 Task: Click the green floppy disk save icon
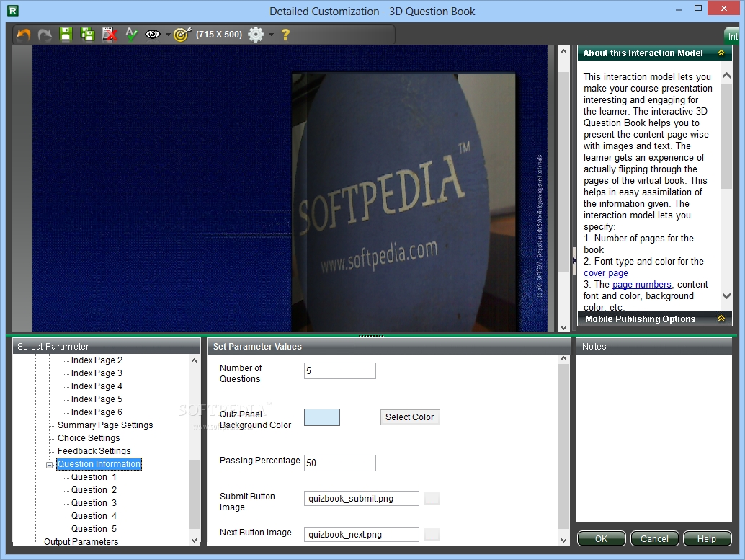click(x=66, y=34)
